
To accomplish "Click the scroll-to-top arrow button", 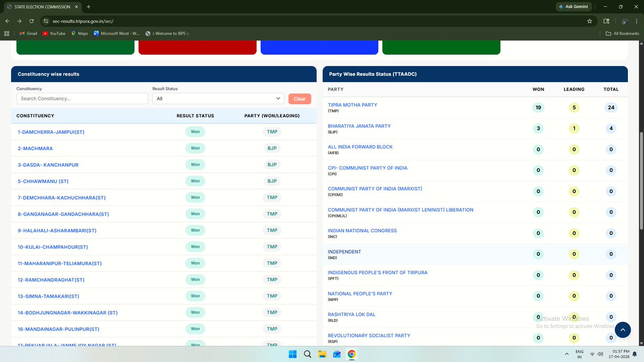I will tap(623, 330).
